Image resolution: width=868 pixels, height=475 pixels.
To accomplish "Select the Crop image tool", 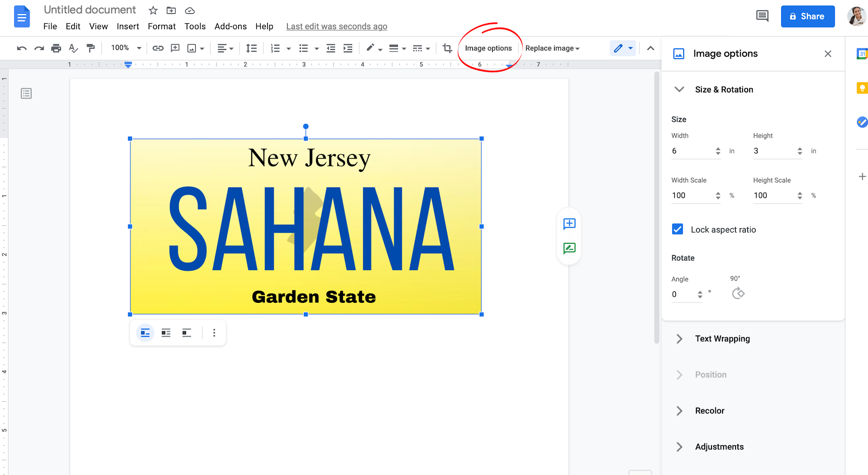I will pos(446,48).
